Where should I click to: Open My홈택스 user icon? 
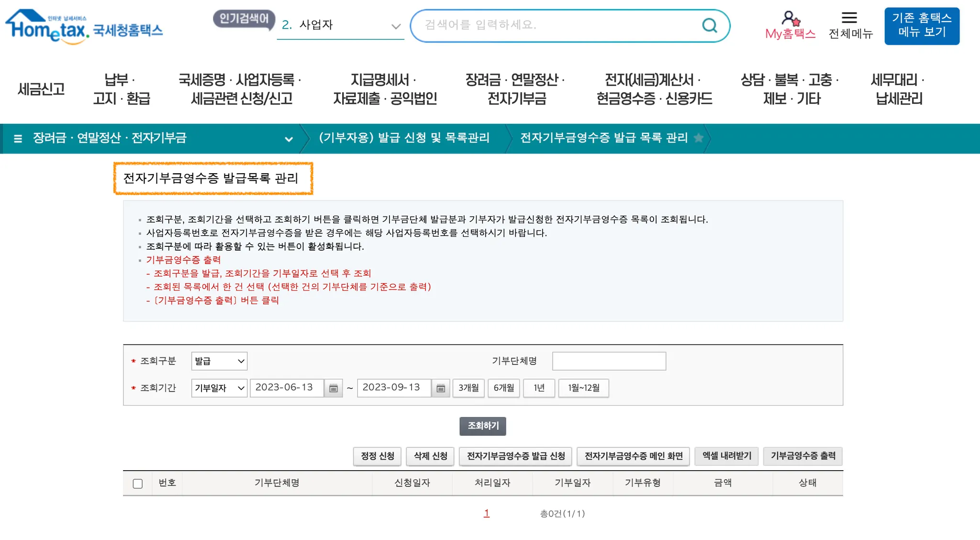point(790,19)
